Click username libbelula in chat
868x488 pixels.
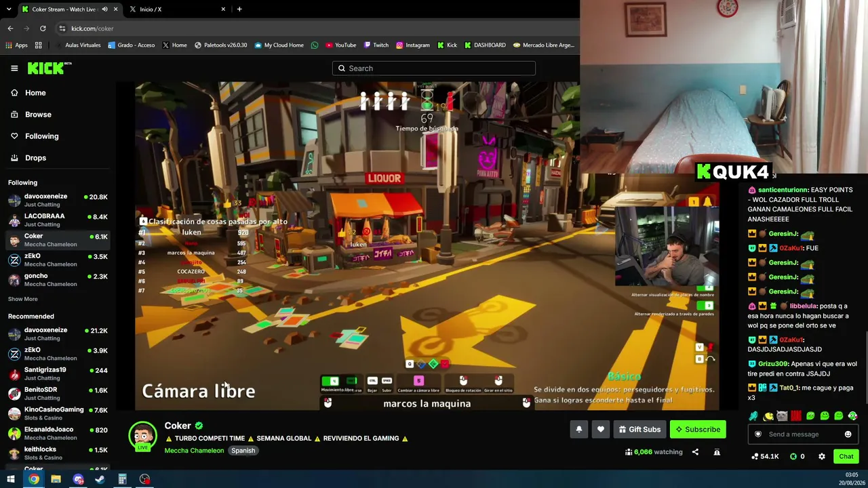coord(803,306)
